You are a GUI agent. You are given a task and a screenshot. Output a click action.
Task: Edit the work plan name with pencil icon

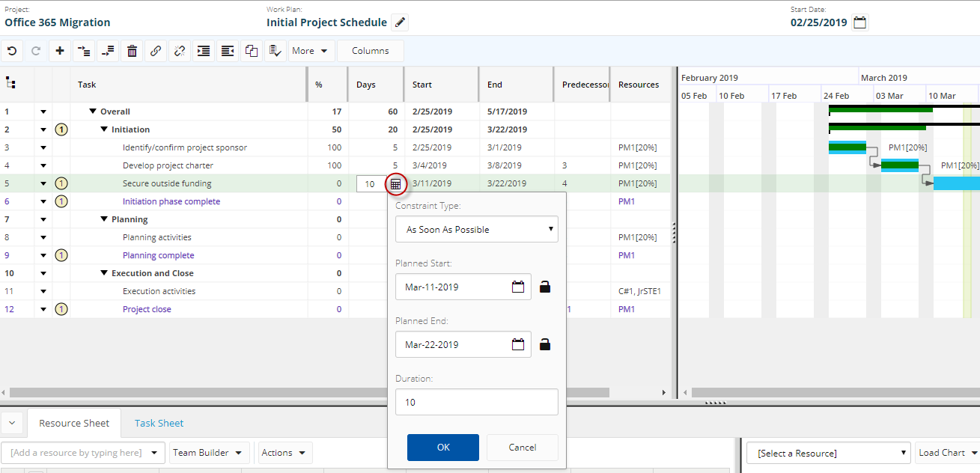(400, 22)
